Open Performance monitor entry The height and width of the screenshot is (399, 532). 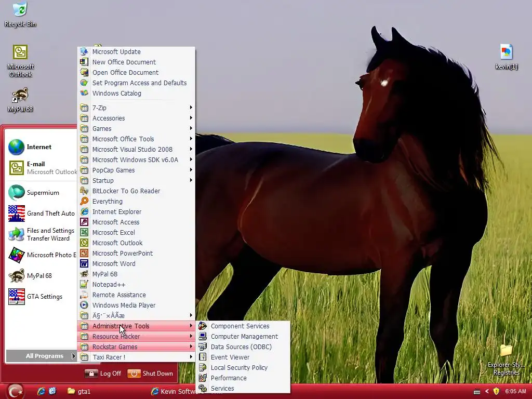tap(243, 378)
